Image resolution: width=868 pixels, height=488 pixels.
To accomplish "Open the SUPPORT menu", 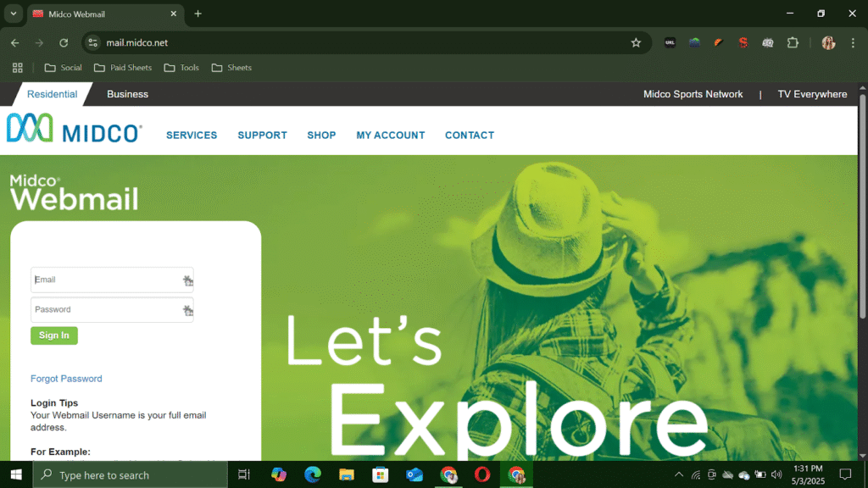I will coord(263,135).
